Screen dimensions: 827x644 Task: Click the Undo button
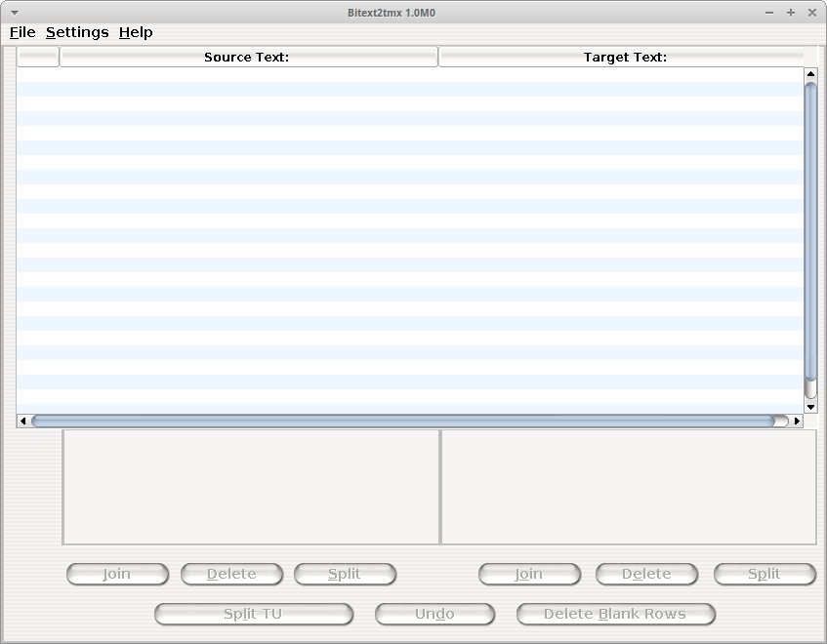pyautogui.click(x=434, y=614)
